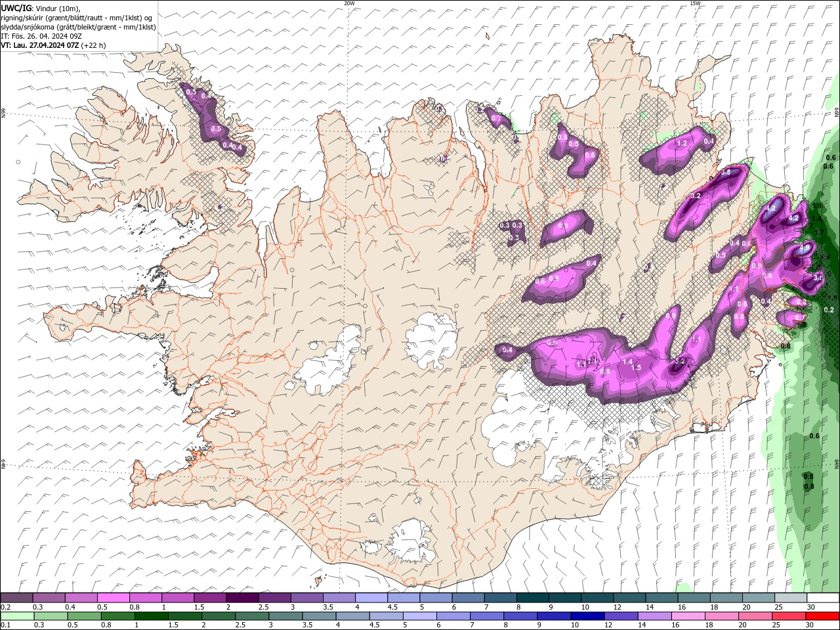Click the dark purple swatch in snow scale
Viewport: 840px width, 630px height.
(242, 598)
